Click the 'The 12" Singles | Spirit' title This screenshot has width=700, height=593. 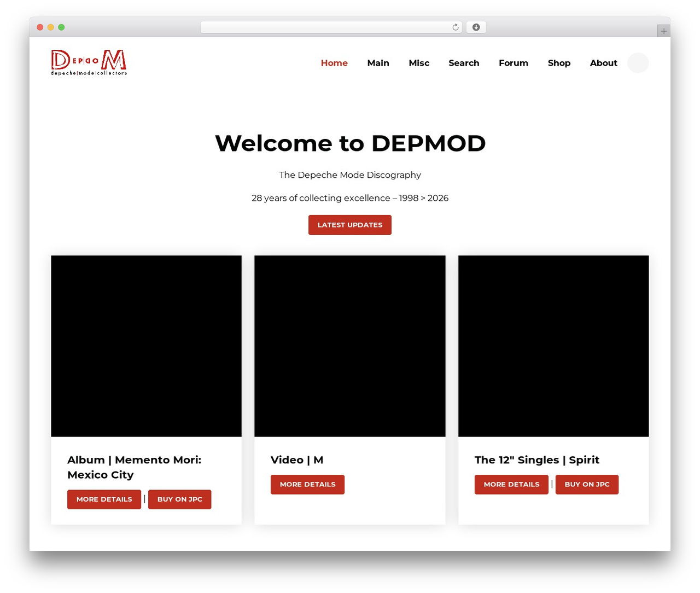click(x=537, y=460)
